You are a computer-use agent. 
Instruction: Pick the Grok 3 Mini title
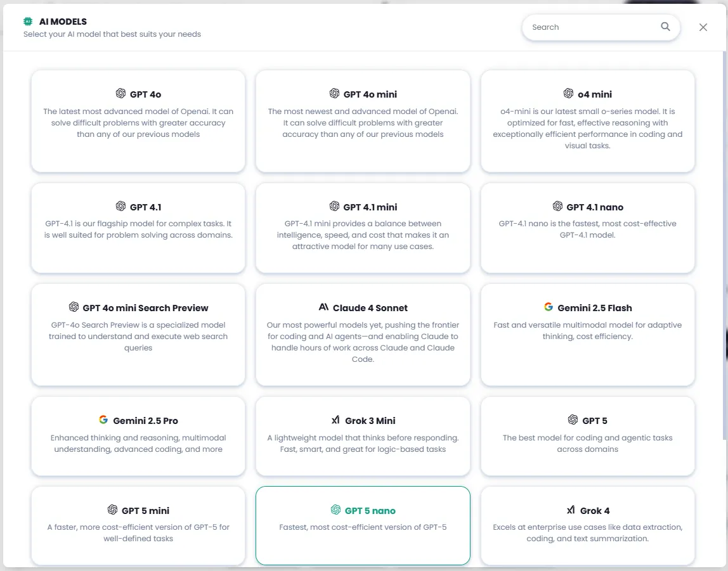click(x=370, y=421)
